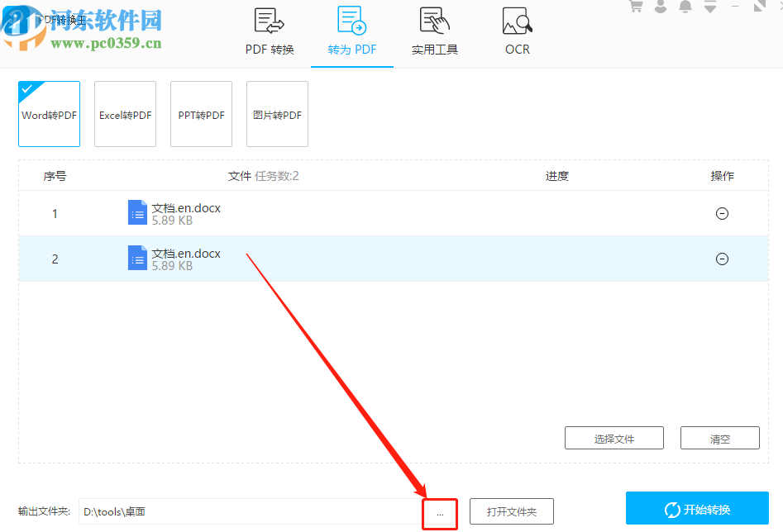The width and height of the screenshot is (783, 532).
Task: Click the Word document icon for task 1
Action: click(137, 212)
